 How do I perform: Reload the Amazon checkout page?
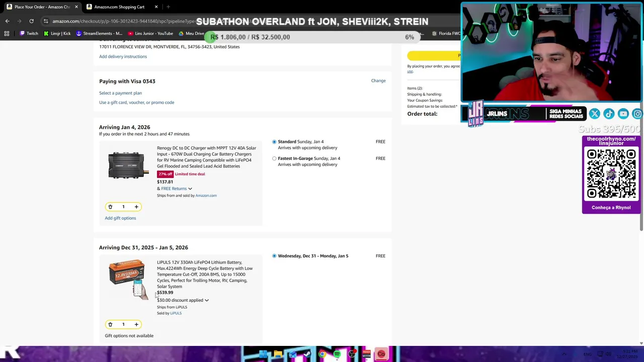tap(31, 21)
